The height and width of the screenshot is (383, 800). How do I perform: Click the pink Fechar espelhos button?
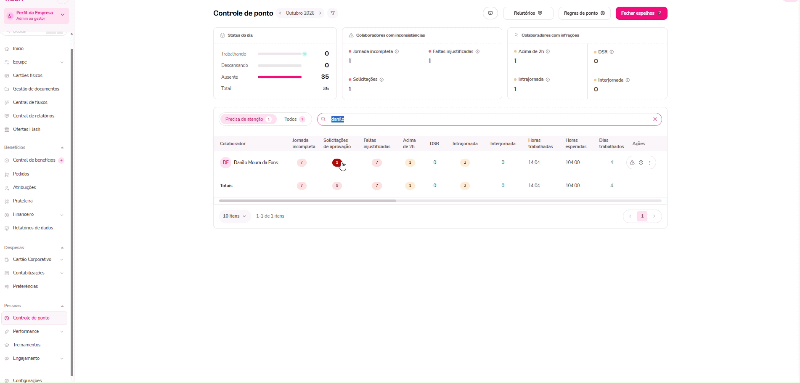(641, 13)
